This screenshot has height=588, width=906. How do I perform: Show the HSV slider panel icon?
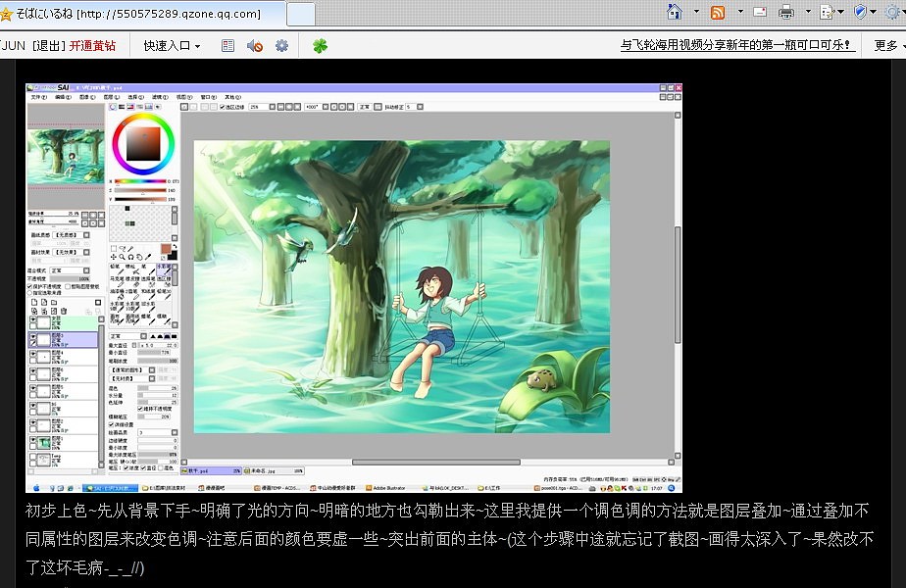click(x=130, y=107)
